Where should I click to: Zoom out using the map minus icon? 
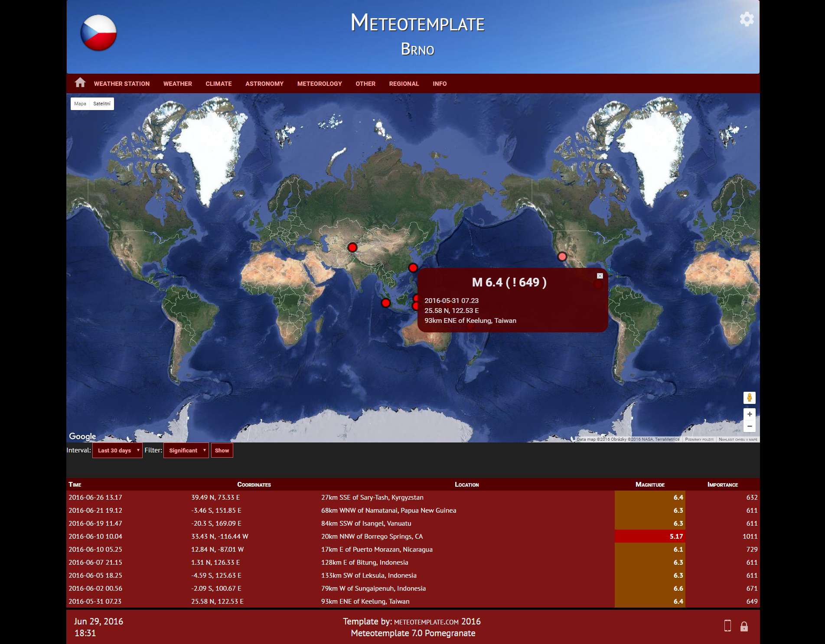pos(750,427)
